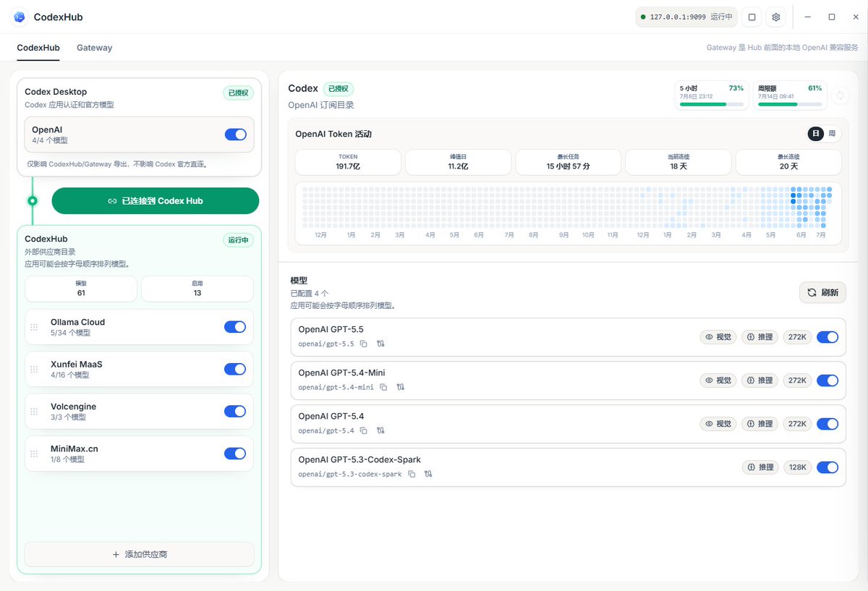The height and width of the screenshot is (591, 868).
Task: Click the 推理 badge on GPT-5.3-Codex-Spark
Action: tap(760, 467)
